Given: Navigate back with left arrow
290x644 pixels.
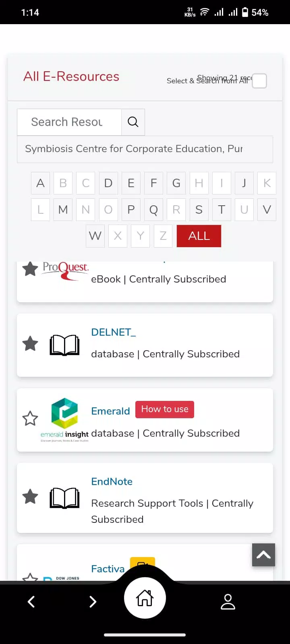Looking at the screenshot, I should click(x=31, y=602).
